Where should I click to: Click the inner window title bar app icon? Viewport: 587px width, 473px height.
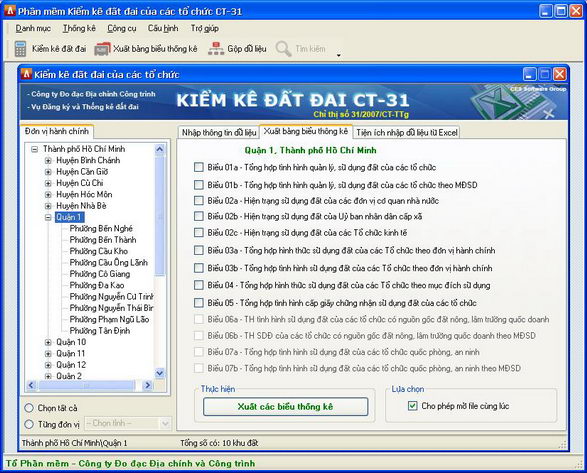26,74
